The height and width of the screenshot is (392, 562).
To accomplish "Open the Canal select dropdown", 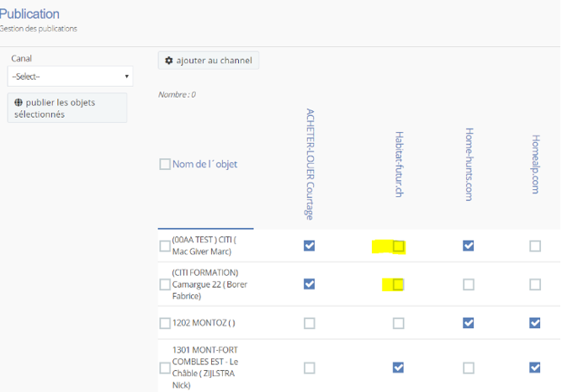I will pyautogui.click(x=71, y=77).
